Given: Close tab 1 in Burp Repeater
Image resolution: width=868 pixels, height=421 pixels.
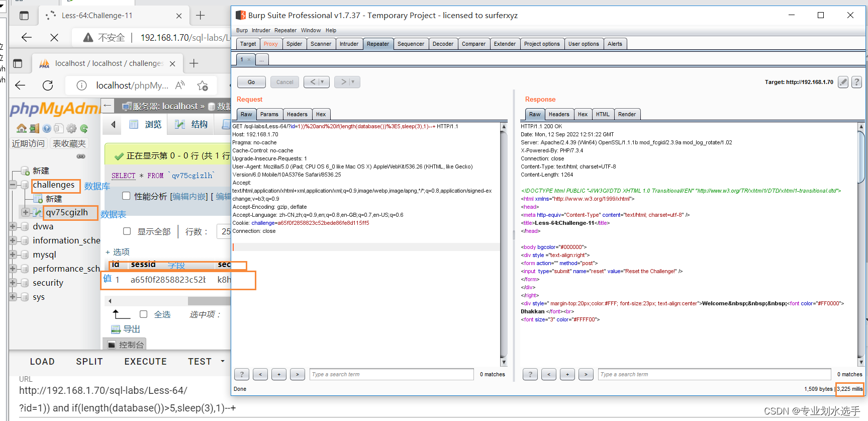Looking at the screenshot, I should tap(249, 59).
